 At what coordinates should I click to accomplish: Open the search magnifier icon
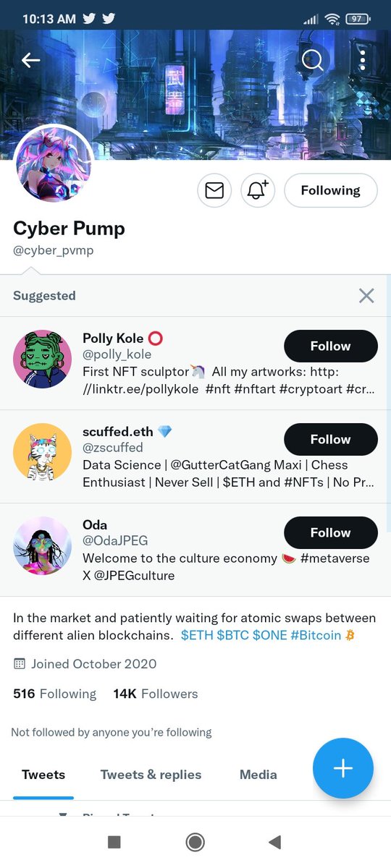coord(312,61)
